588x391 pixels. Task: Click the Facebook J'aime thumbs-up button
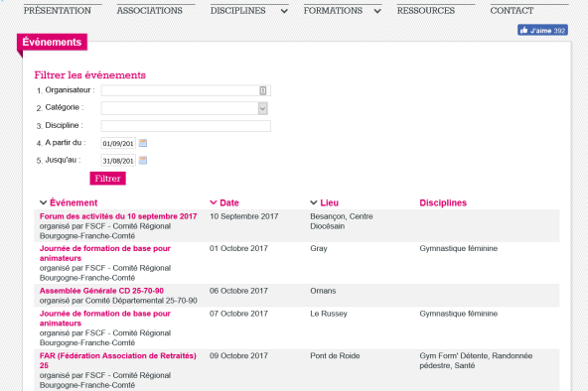click(x=542, y=31)
